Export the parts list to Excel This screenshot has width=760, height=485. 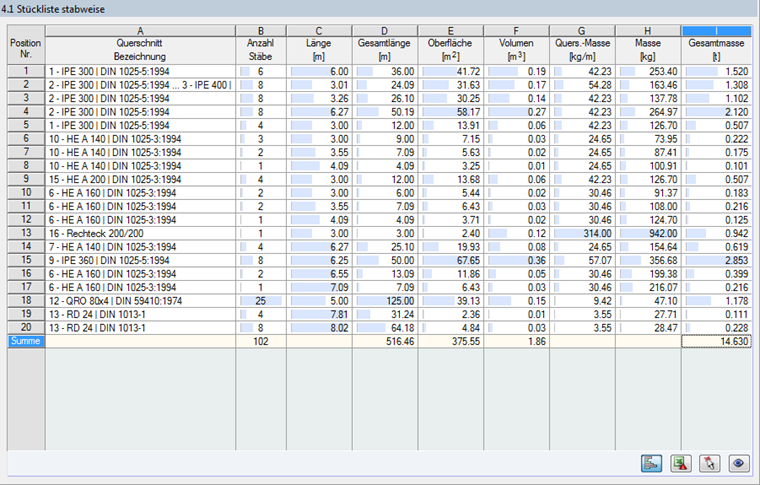[x=680, y=463]
